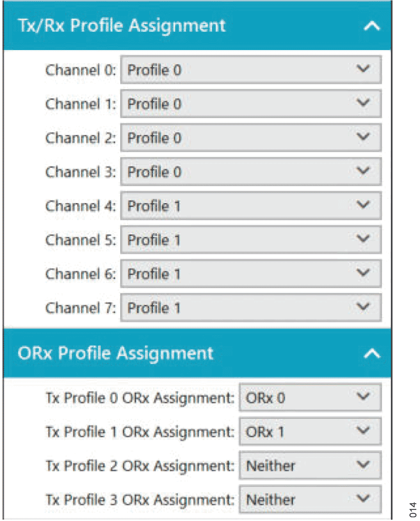
Task: Open the Channel 7 profile dropdown
Action: (x=251, y=308)
